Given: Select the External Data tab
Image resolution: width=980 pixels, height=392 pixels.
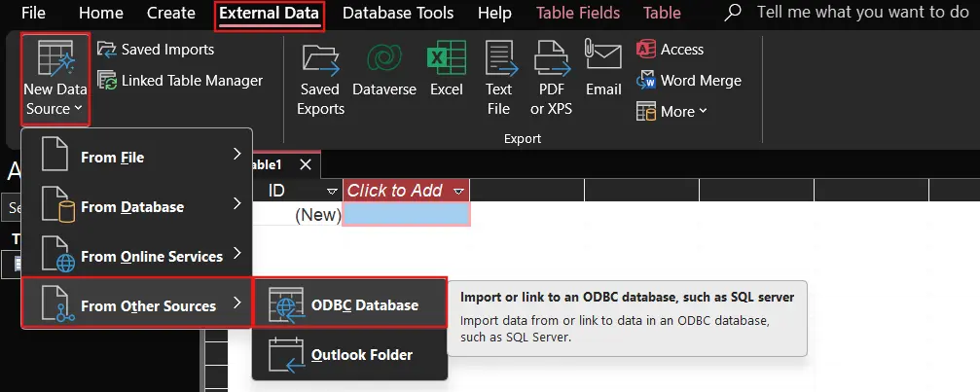Looking at the screenshot, I should tap(270, 14).
